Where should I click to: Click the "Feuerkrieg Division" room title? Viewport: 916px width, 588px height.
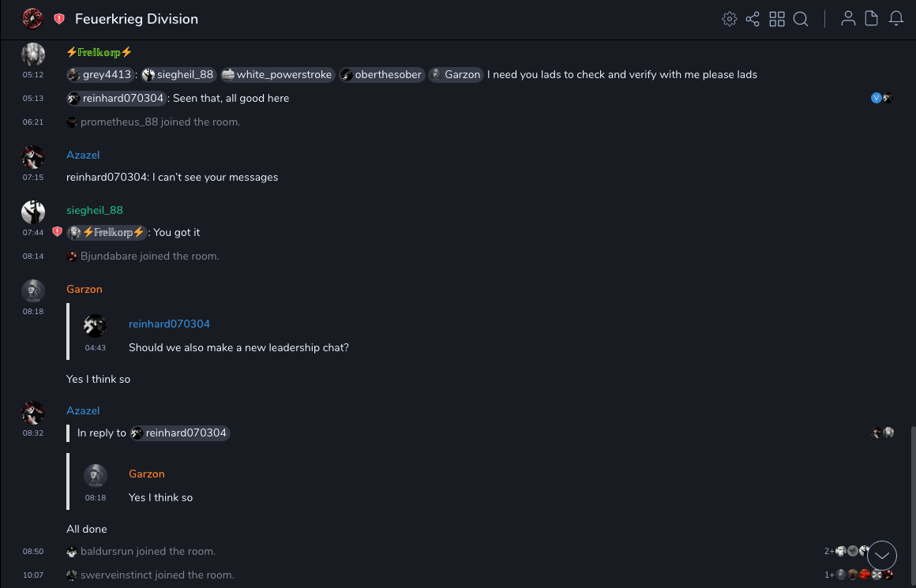point(137,19)
